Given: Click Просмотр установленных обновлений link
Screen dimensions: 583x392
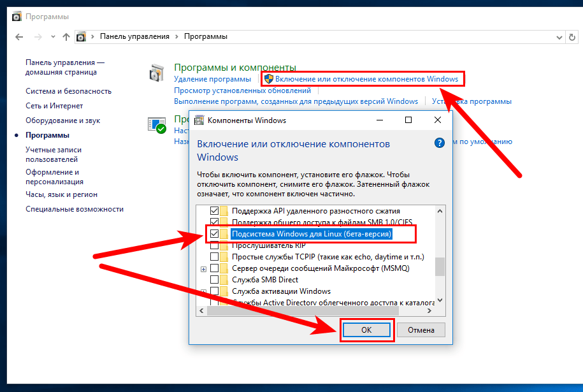Looking at the screenshot, I should tap(242, 91).
